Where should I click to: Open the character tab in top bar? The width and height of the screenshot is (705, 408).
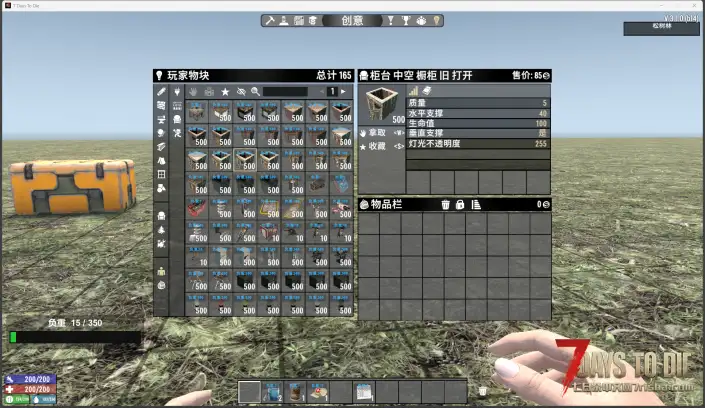pos(284,21)
